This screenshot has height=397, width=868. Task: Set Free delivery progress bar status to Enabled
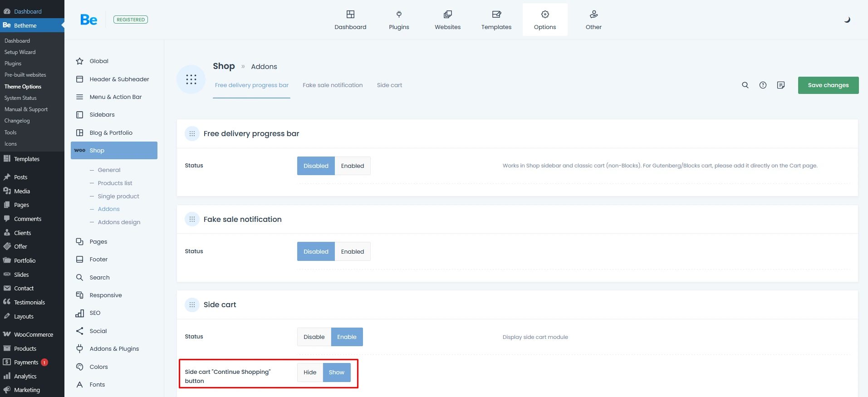point(353,166)
